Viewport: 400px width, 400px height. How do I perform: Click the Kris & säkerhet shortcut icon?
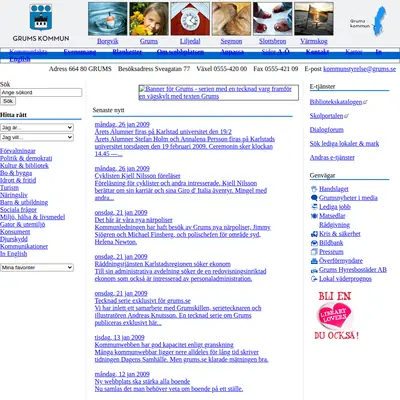(314, 234)
